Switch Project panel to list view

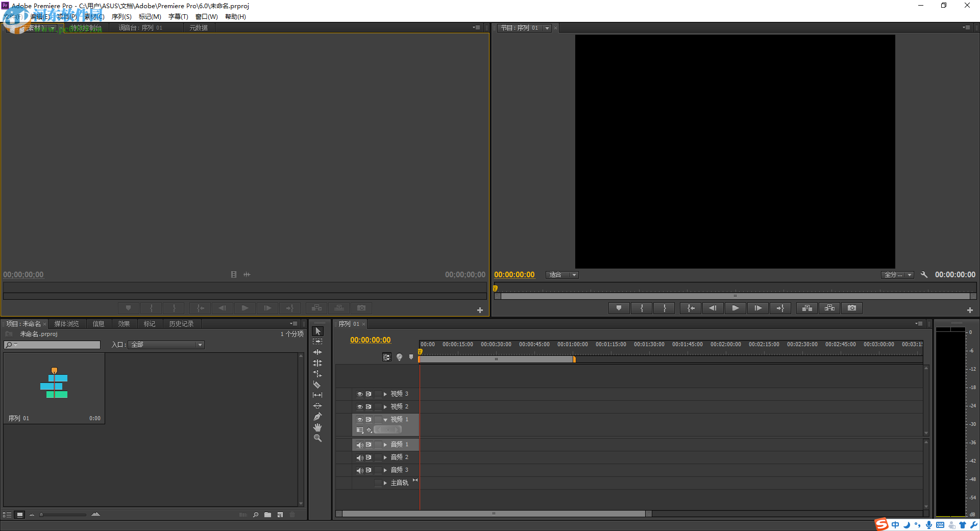pyautogui.click(x=7, y=515)
